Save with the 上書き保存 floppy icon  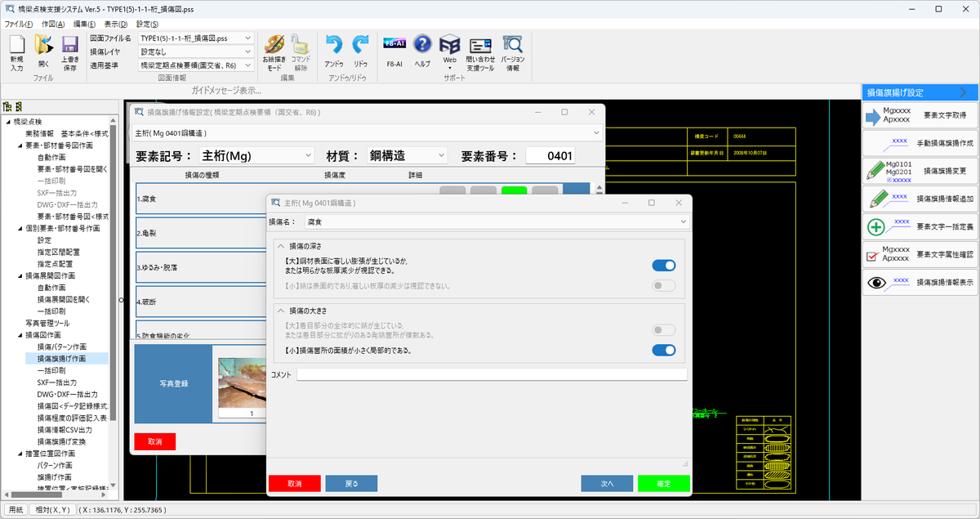pos(70,54)
